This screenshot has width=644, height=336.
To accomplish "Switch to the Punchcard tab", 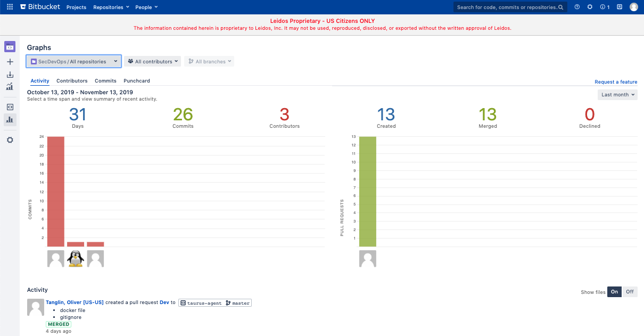I will pyautogui.click(x=137, y=81).
